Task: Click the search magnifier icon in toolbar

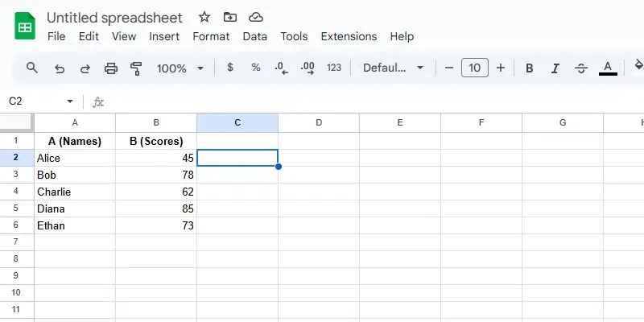Action: coord(32,68)
